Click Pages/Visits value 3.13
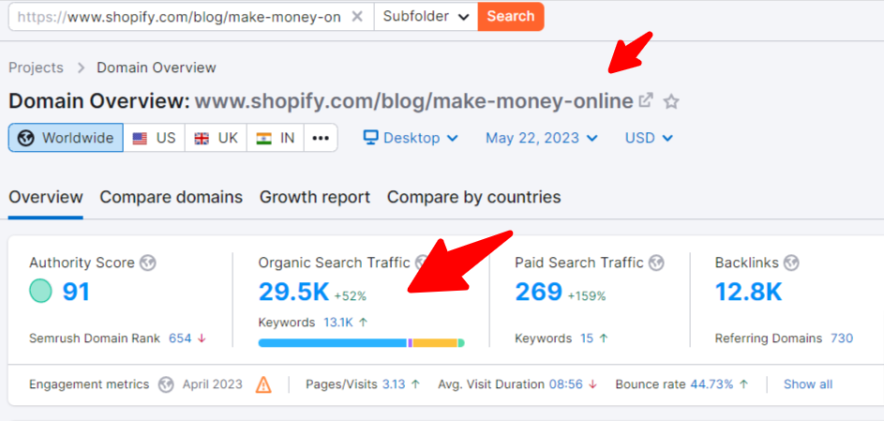The image size is (884, 421). 394,384
